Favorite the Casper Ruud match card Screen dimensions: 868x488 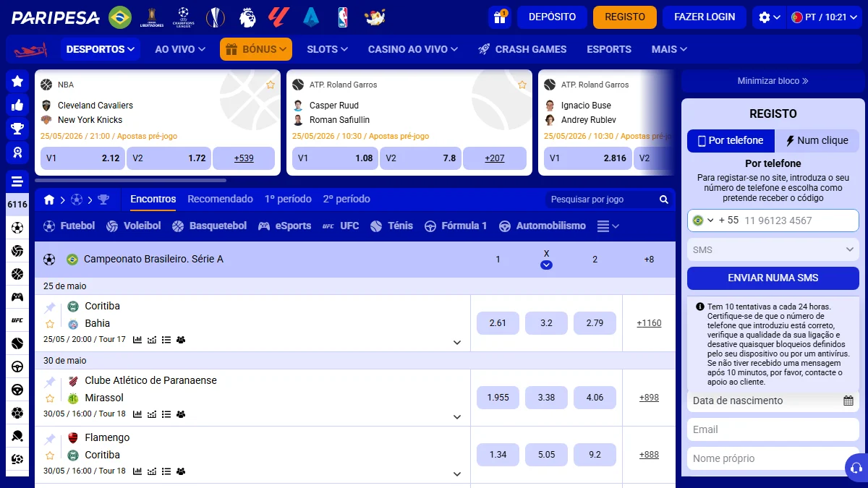click(522, 85)
